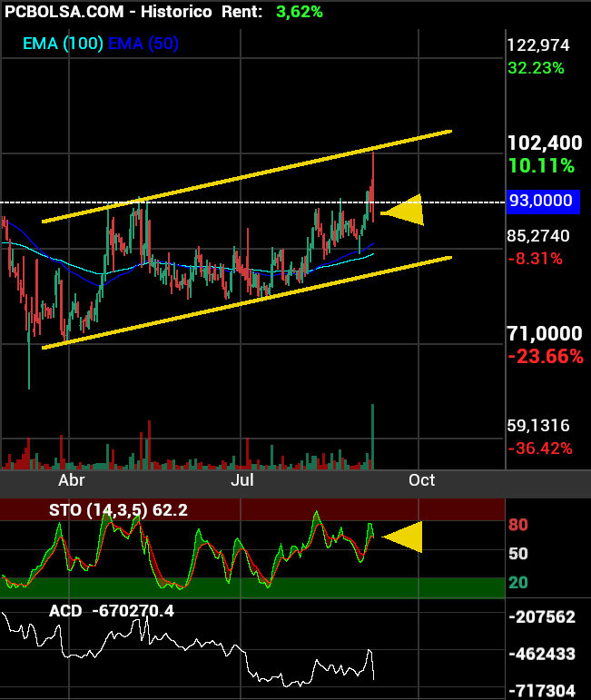Click the Rent: 3,62% value

272,12
